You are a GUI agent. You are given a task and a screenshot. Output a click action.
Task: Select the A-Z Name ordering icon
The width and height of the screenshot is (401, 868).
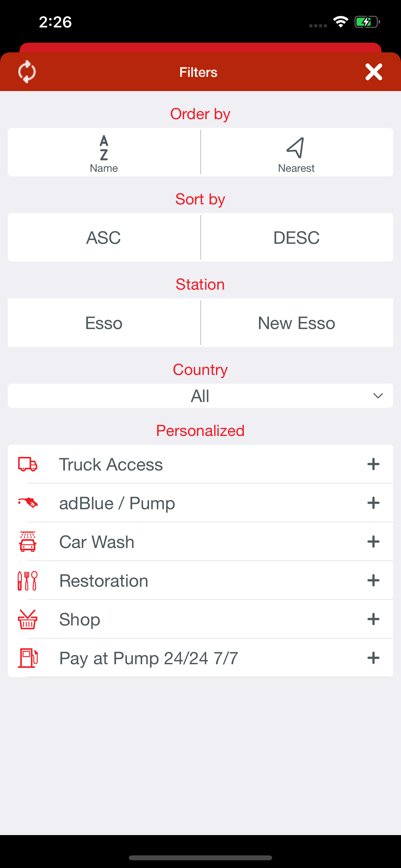click(104, 148)
